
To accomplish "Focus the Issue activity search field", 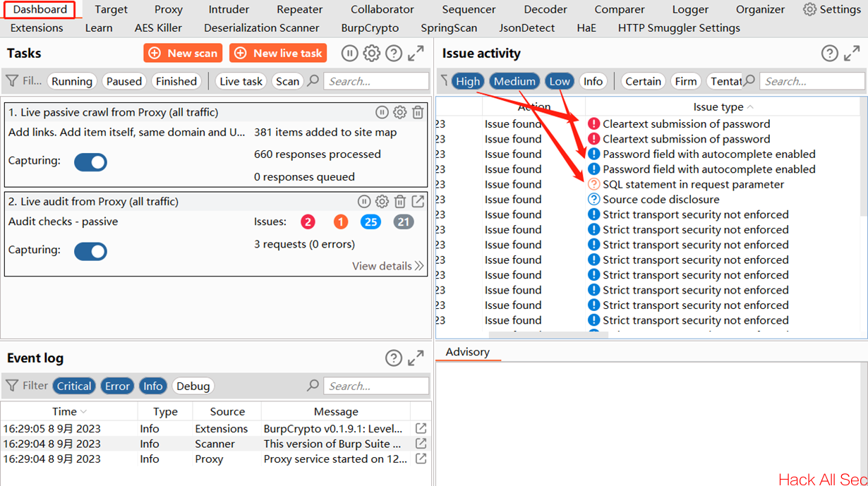I will [x=812, y=81].
